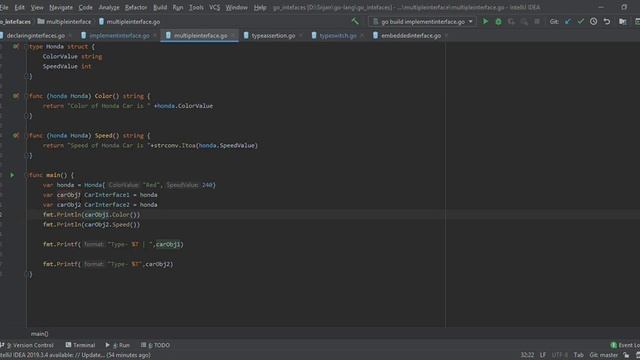Viewport: 640px width, 360px height.
Task: Click the gutter marker beside the Speed() function
Action: point(16,136)
